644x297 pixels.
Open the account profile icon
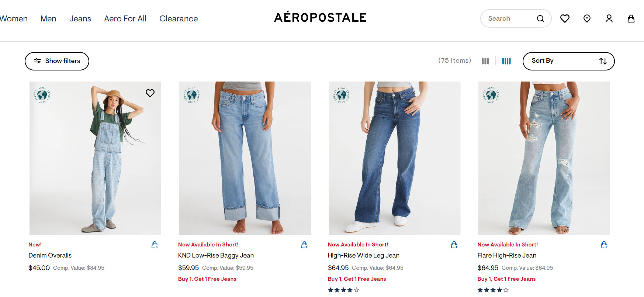tap(609, 18)
